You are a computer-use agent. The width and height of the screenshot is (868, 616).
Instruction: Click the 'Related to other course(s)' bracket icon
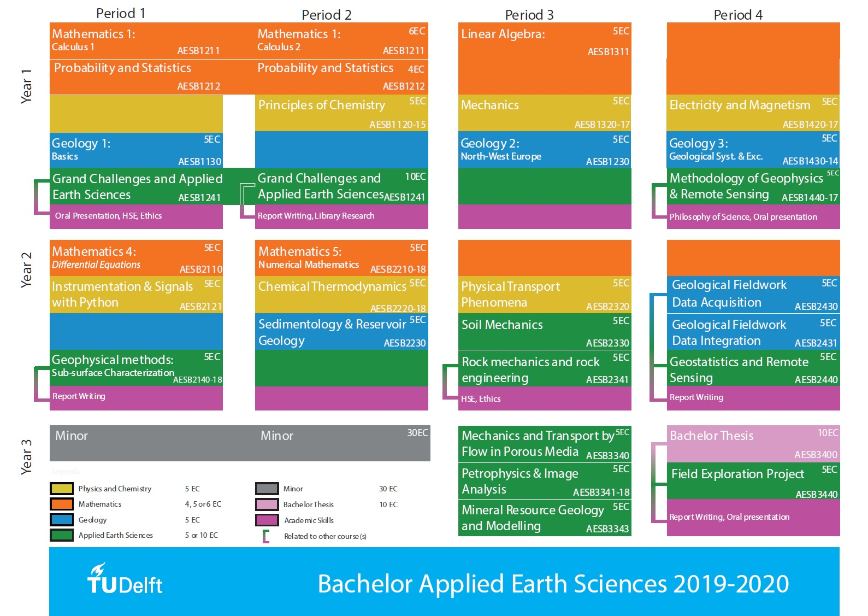click(x=266, y=536)
